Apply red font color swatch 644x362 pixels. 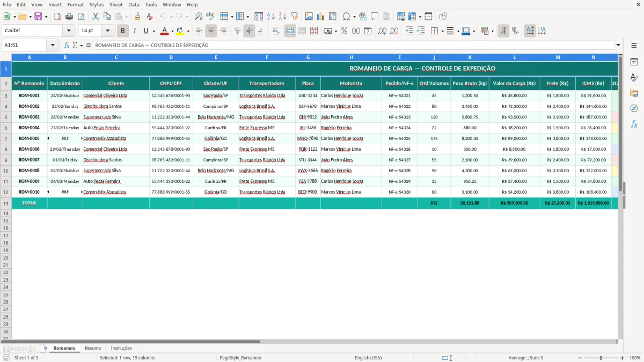point(165,31)
